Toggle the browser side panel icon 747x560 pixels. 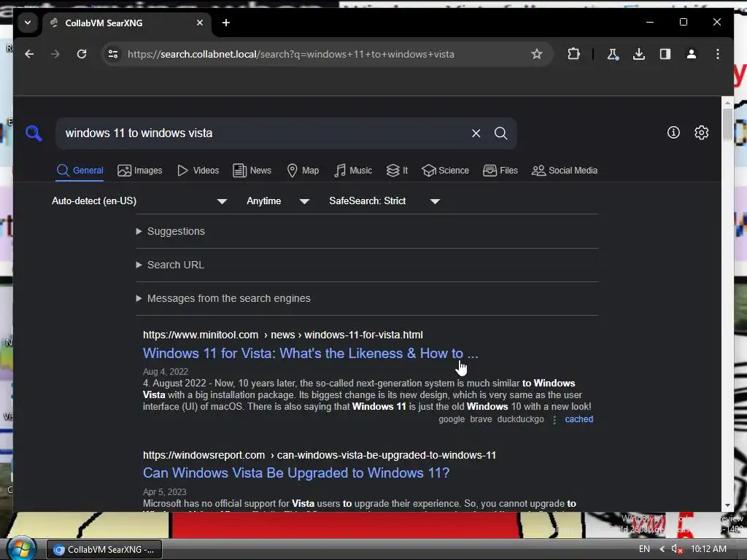pyautogui.click(x=665, y=54)
